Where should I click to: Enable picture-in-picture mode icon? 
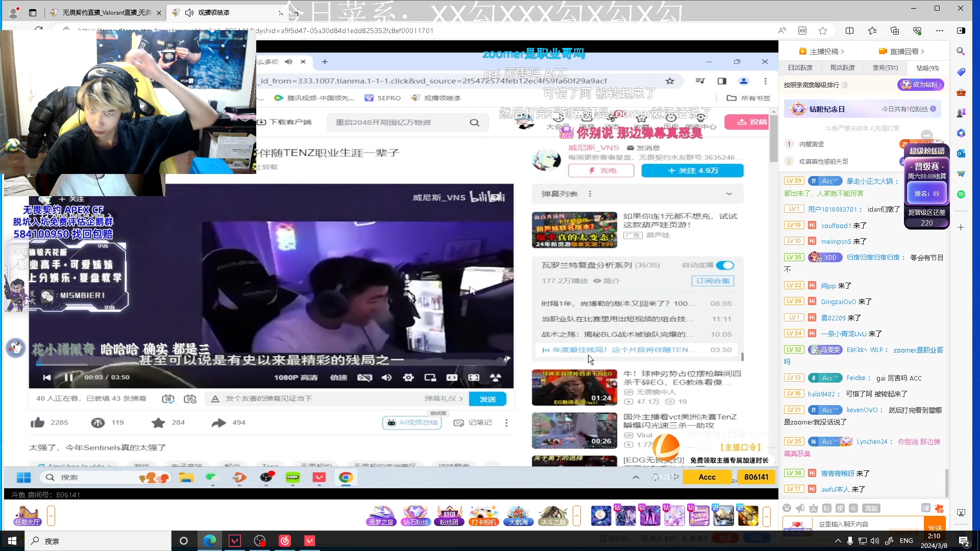[x=430, y=378]
